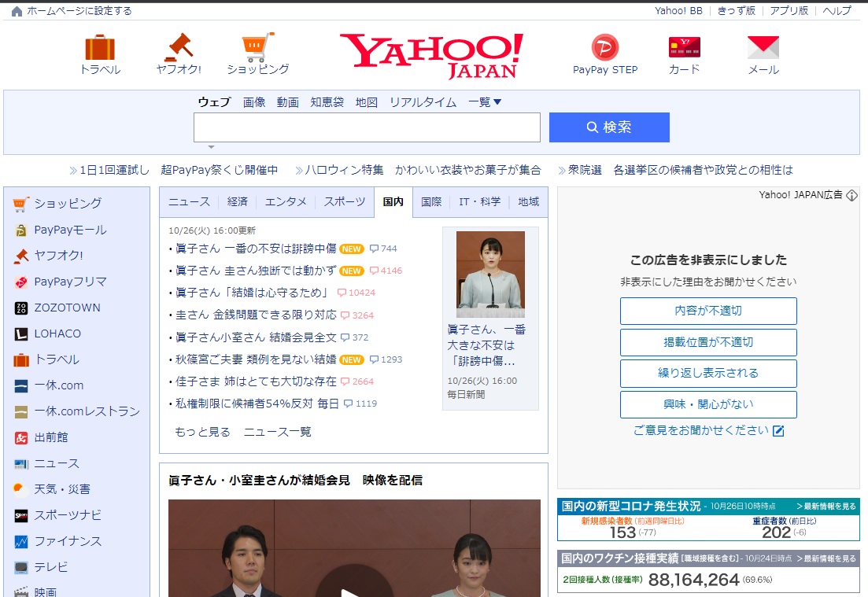Switch to the IT・科学 tab

tap(479, 202)
